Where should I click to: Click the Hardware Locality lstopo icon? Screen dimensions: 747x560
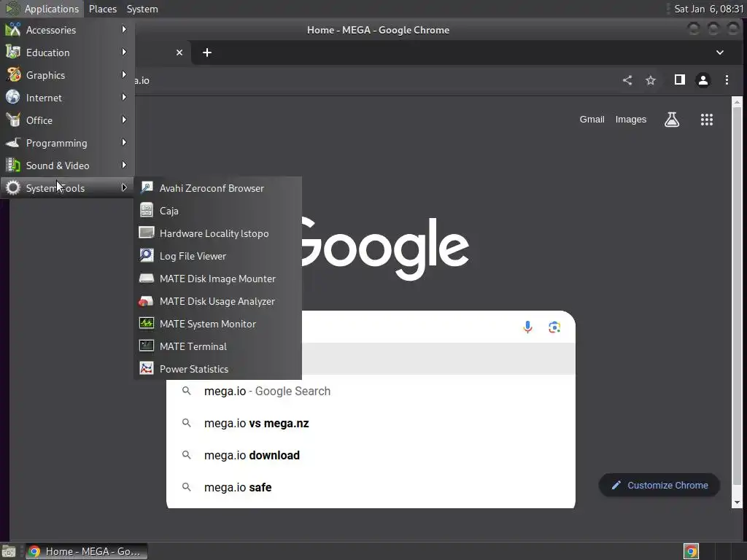coord(146,233)
